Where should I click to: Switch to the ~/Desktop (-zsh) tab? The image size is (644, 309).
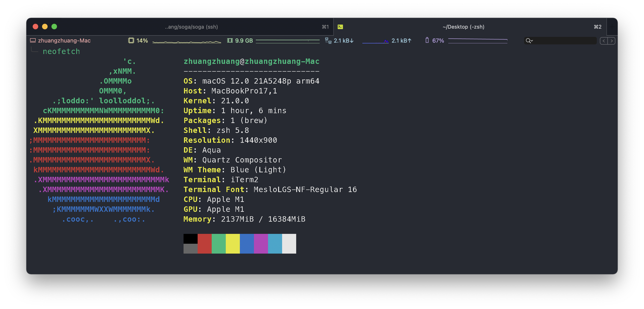point(470,27)
